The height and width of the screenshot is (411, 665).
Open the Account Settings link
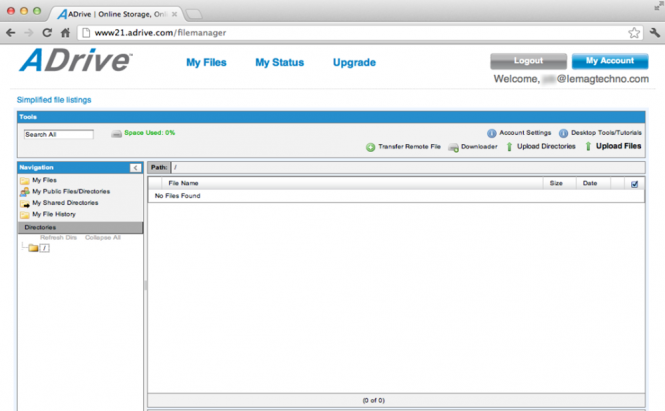tap(525, 133)
